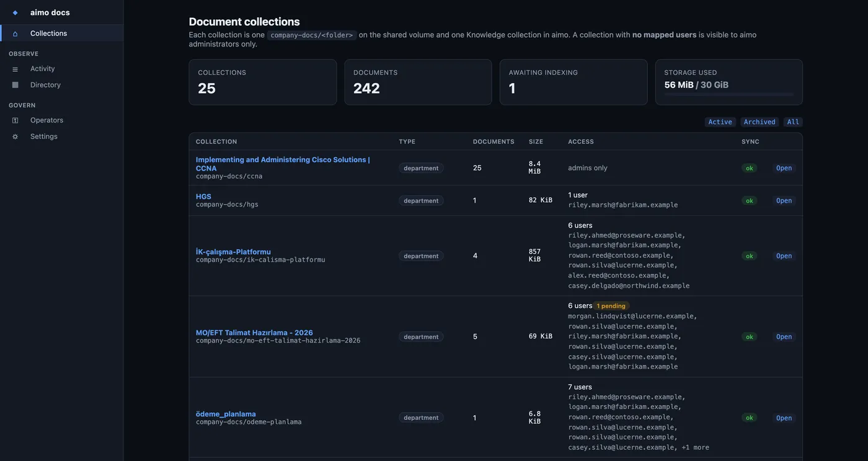Click the Activity list icon
The width and height of the screenshot is (868, 461).
pyautogui.click(x=15, y=69)
